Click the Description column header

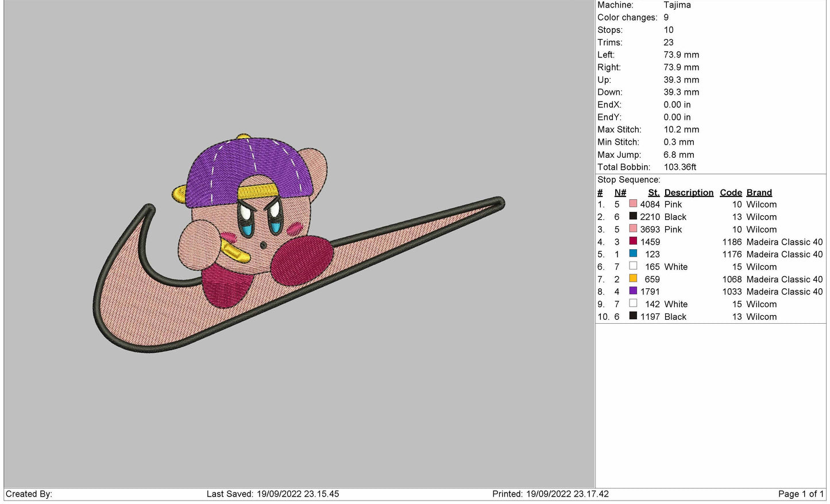click(689, 193)
